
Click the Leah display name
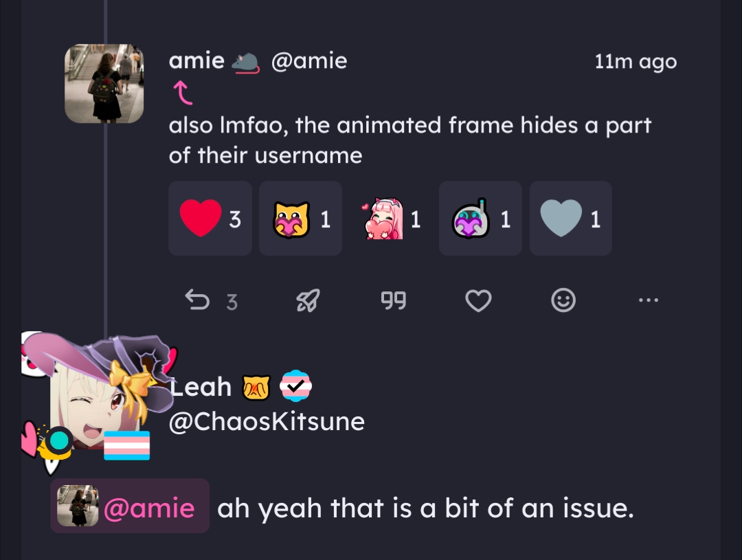pos(202,388)
